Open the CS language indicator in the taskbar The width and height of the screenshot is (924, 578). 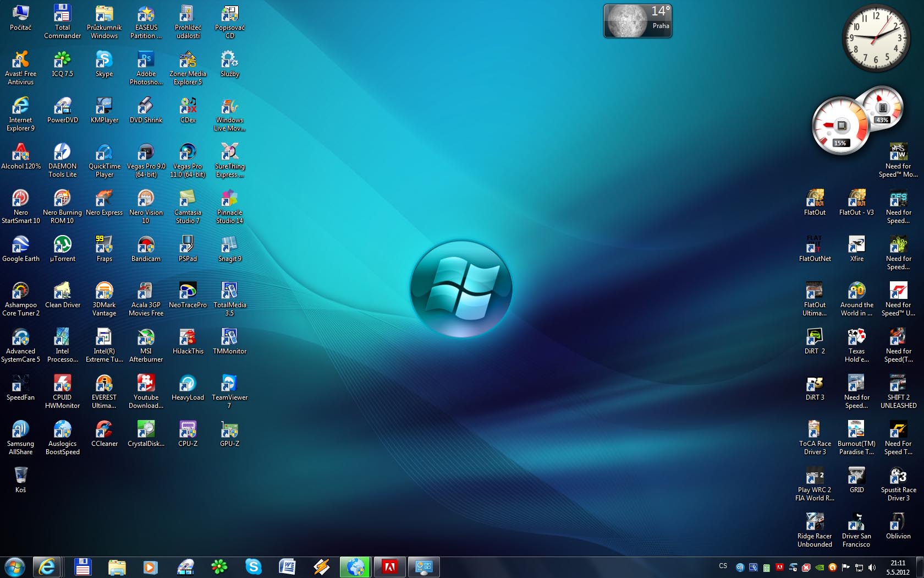723,566
